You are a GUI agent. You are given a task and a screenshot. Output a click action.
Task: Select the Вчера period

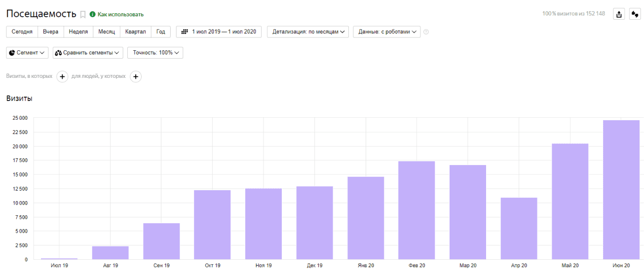click(x=50, y=32)
